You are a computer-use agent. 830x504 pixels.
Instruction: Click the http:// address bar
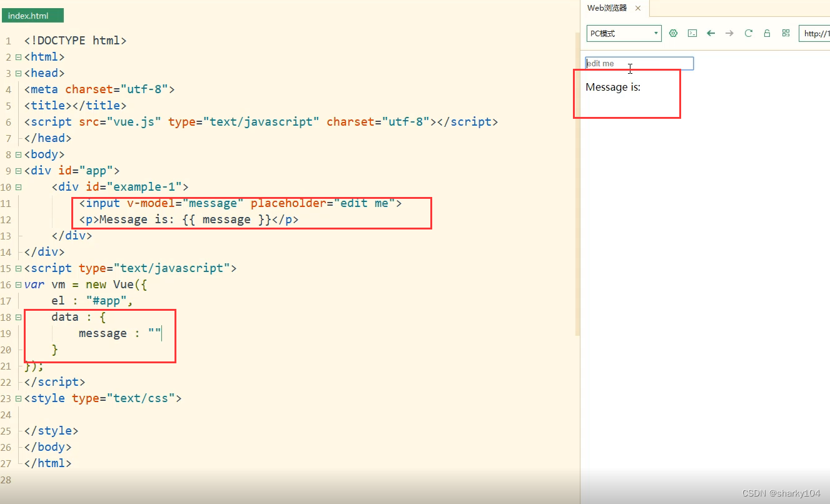click(814, 34)
